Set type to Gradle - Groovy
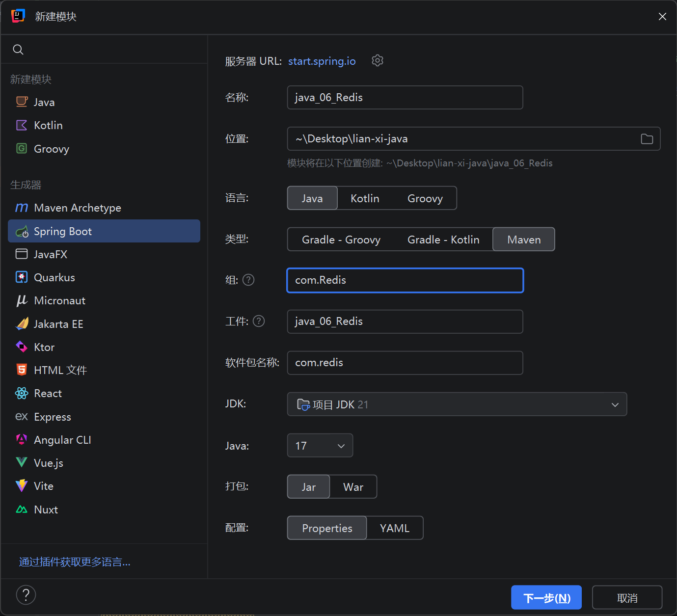The width and height of the screenshot is (677, 616). [341, 240]
